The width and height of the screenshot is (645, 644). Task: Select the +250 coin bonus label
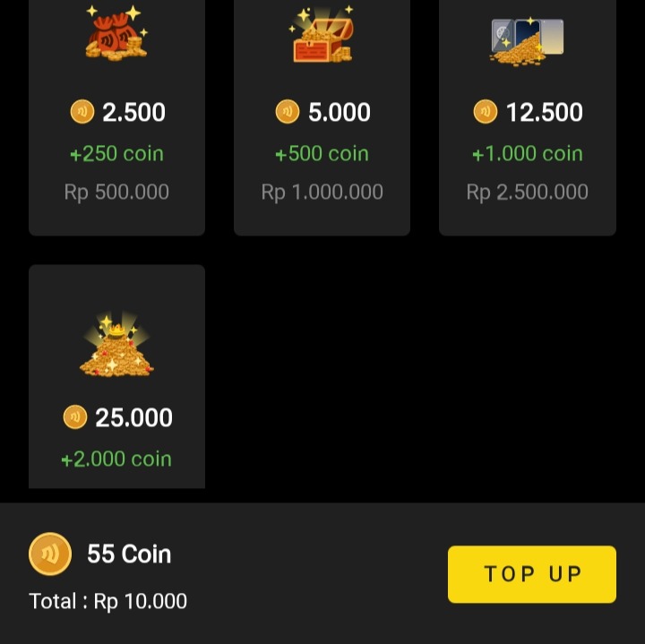pos(116,153)
